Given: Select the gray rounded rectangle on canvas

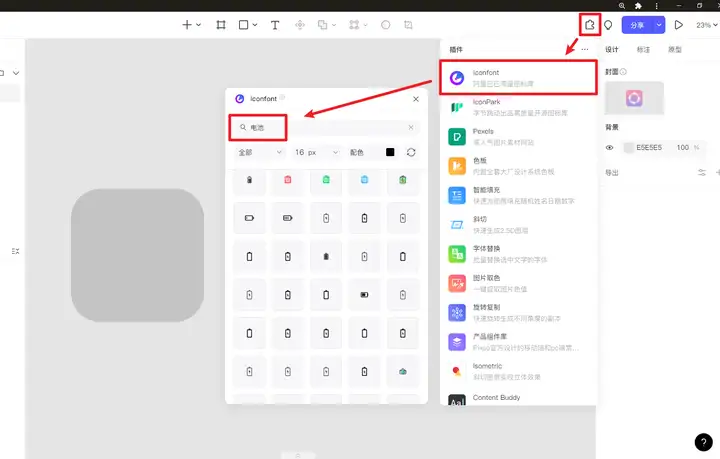Looking at the screenshot, I should (x=137, y=255).
